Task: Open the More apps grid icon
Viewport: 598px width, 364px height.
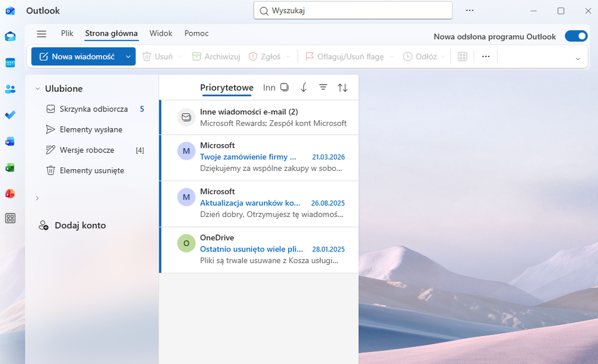Action: 11,218
